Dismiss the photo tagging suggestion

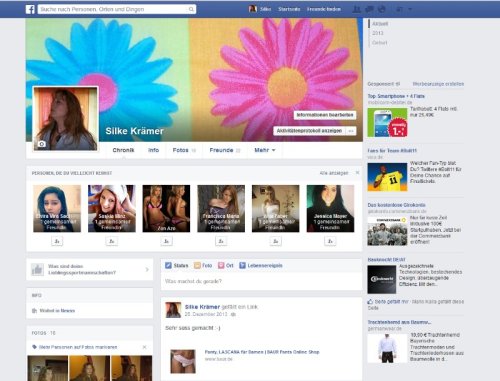pyautogui.click(x=144, y=347)
